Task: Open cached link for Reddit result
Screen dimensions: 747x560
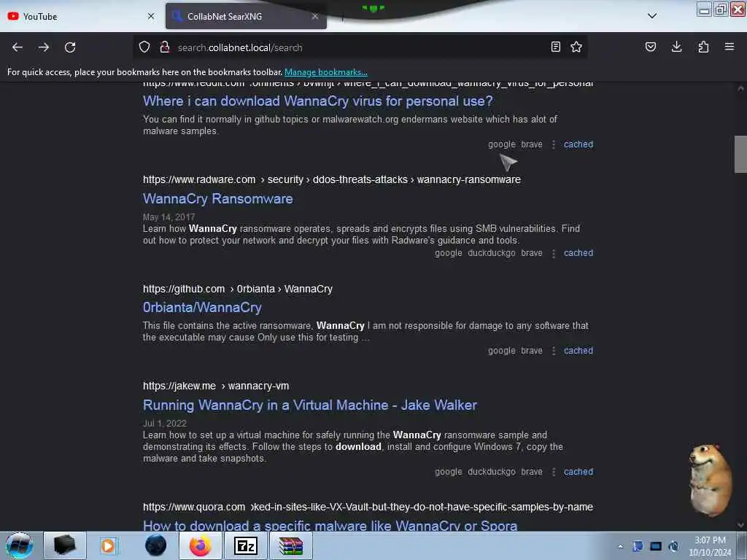Action: click(578, 144)
